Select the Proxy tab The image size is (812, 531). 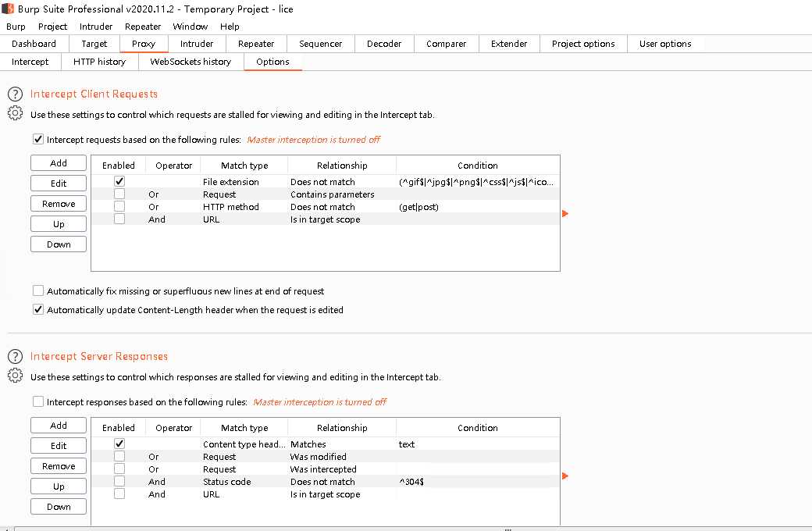[144, 44]
